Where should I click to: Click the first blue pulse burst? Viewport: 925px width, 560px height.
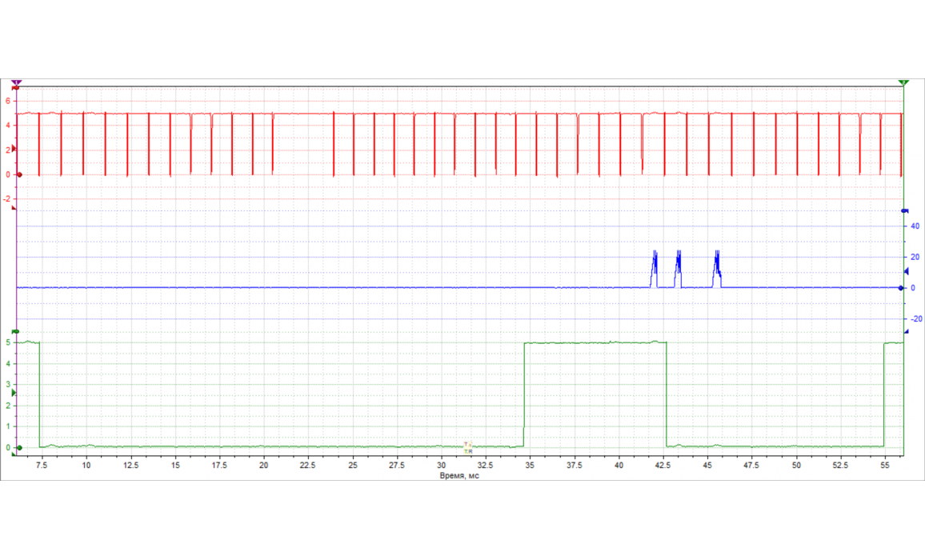coord(654,269)
